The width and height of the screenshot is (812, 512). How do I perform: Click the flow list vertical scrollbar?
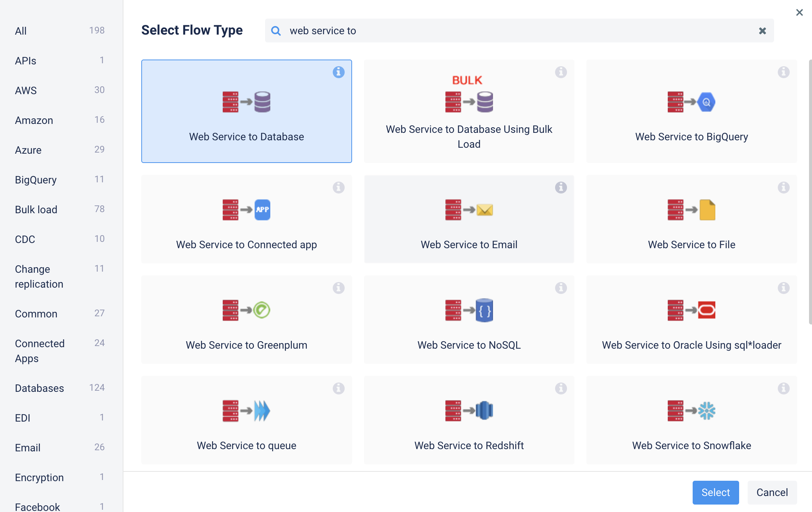coord(810,192)
